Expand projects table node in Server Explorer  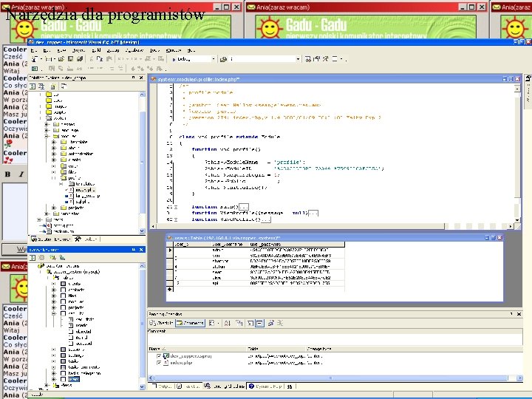[x=54, y=307]
